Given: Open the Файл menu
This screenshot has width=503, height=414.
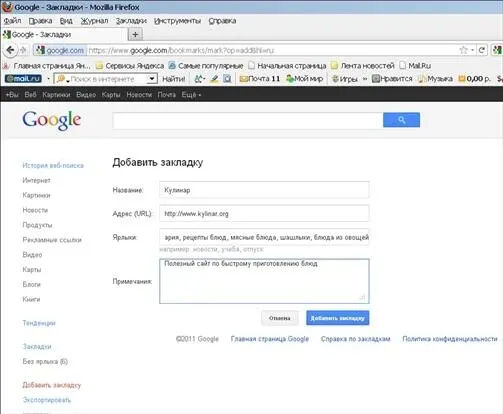Looking at the screenshot, I should (12, 21).
